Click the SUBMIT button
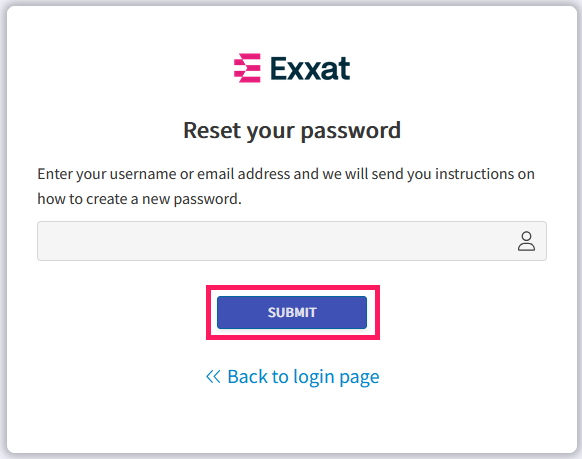This screenshot has height=459, width=582. pos(292,312)
